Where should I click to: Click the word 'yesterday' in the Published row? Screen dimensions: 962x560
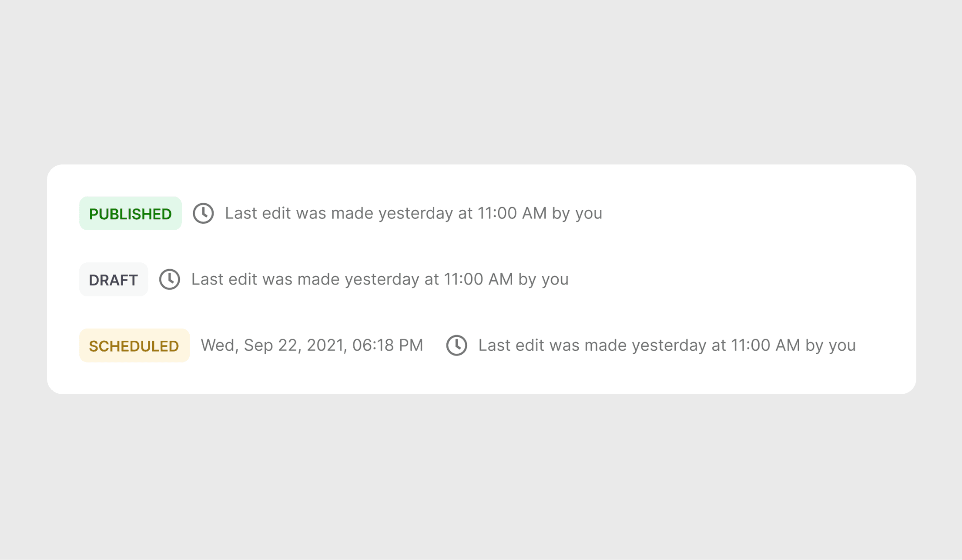pyautogui.click(x=416, y=213)
